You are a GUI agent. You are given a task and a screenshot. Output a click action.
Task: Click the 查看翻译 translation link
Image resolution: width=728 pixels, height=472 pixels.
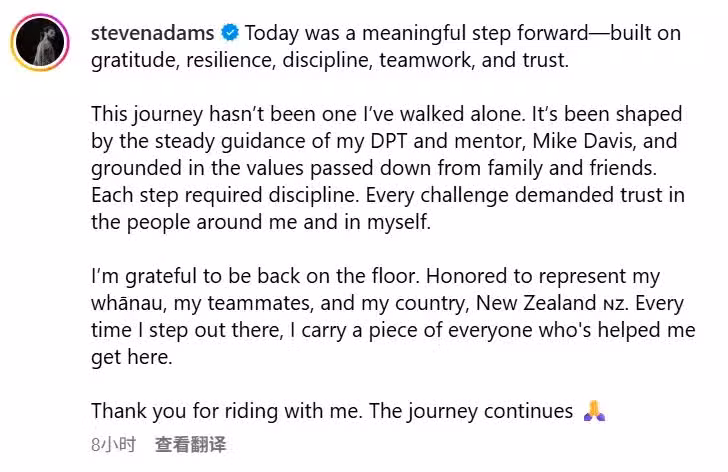(x=190, y=443)
